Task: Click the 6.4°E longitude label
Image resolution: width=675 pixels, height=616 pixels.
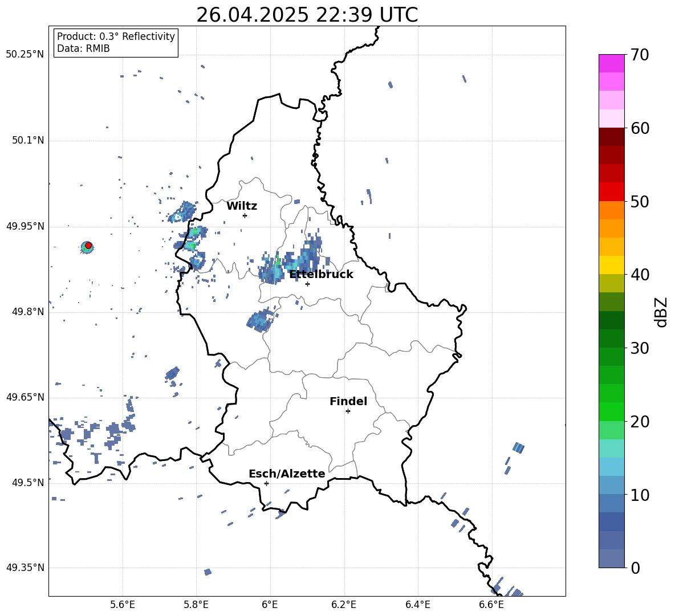Action: (x=417, y=605)
